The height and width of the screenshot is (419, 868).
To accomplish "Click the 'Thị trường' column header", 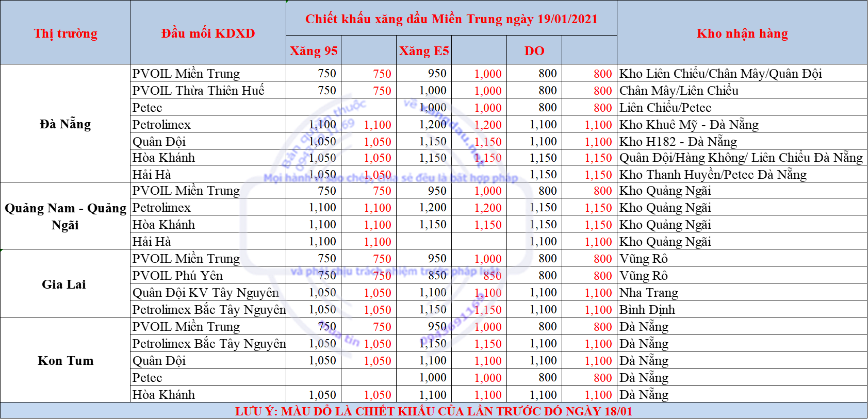I will pos(65,33).
